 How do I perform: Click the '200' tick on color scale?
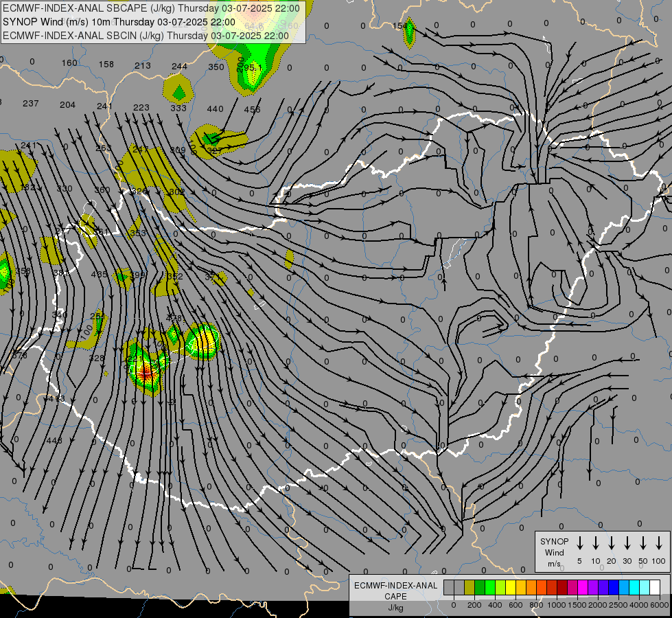pyautogui.click(x=474, y=605)
